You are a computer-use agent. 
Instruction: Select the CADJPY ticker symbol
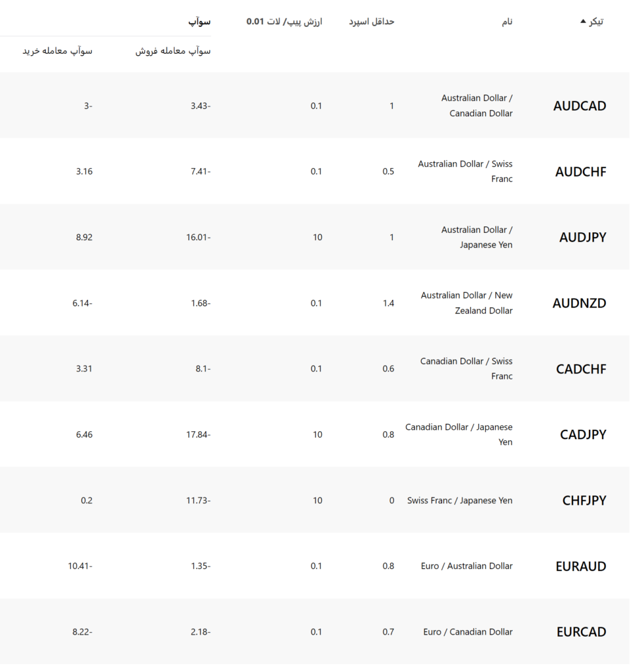tap(583, 434)
